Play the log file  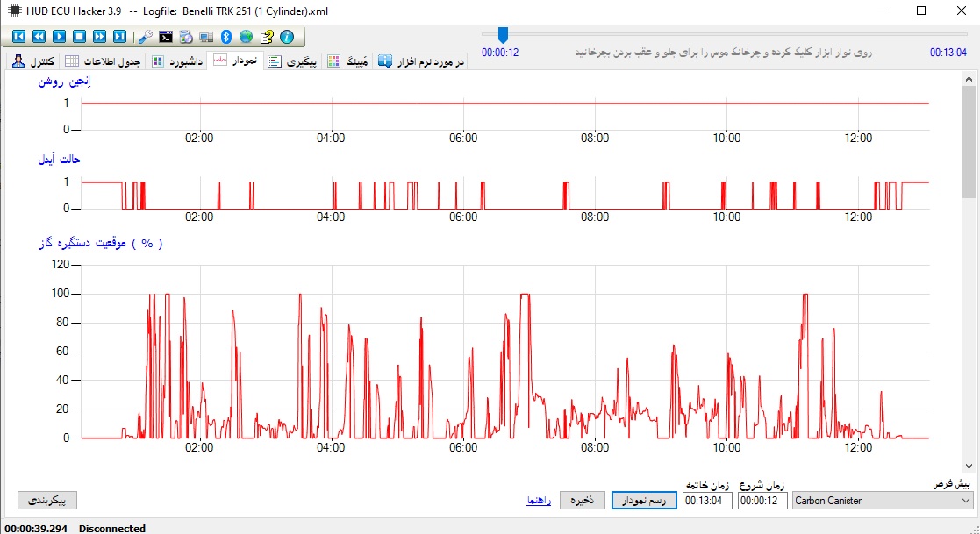pyautogui.click(x=60, y=37)
